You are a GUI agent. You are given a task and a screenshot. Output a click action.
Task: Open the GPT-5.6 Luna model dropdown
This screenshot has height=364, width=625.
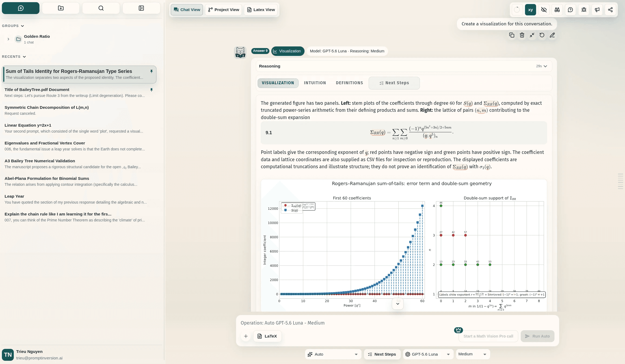428,354
